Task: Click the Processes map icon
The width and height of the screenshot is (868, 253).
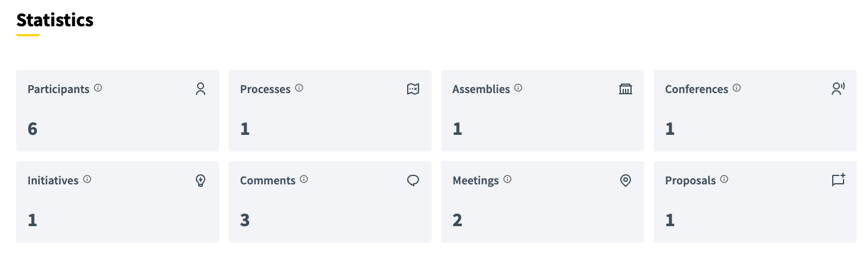Action: click(413, 89)
